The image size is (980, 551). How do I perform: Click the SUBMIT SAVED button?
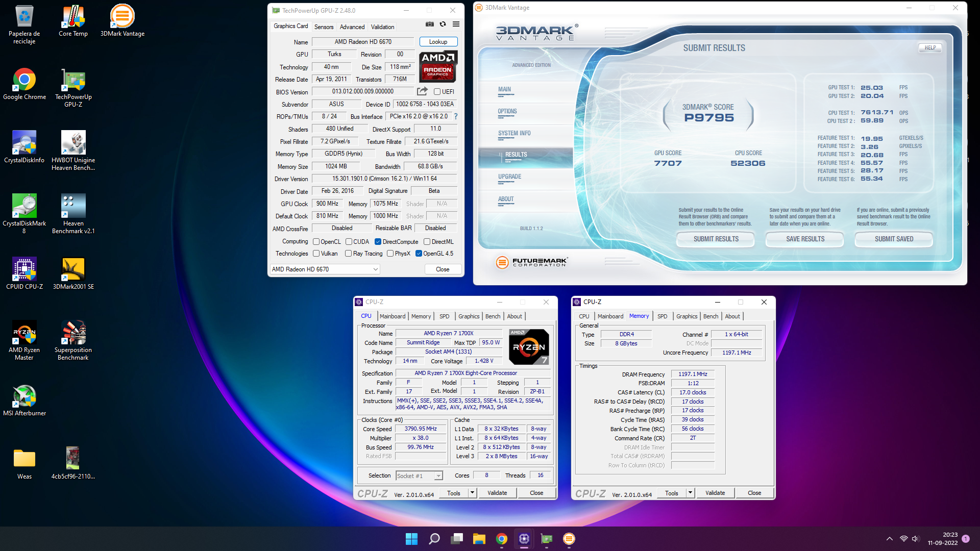click(x=894, y=239)
